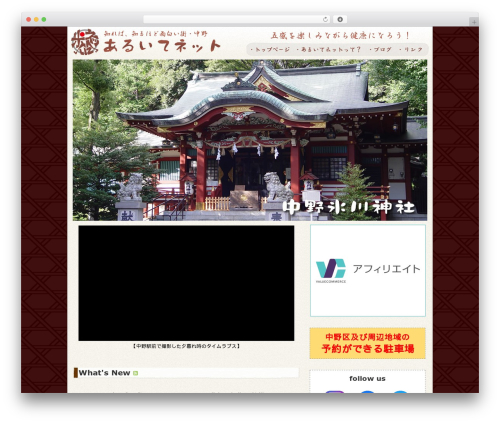Screen dimensions: 500x423
Task: Click the あるいてネット site logo
Action: 146,42
